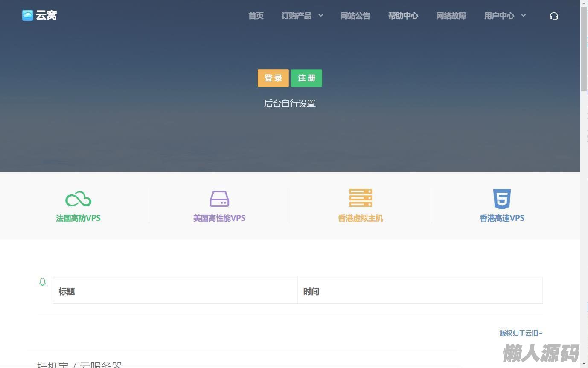Screen dimensions: 588x368
Task: Click the scrollbar down arrow
Action: 584,364
